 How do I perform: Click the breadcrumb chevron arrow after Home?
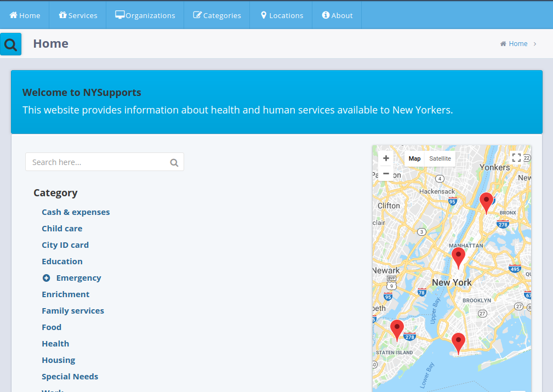coord(535,44)
